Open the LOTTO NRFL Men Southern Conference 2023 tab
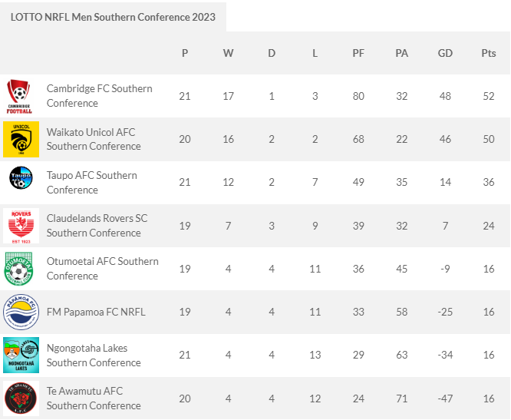The height and width of the screenshot is (420, 511). point(113,17)
